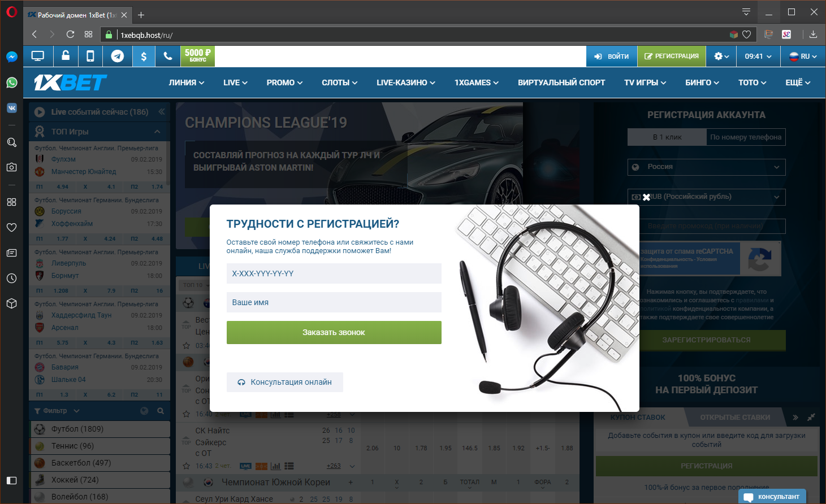Switch to ОТКРЫТЫЕ СТАВКИ tab
Image resolution: width=826 pixels, height=504 pixels.
click(x=735, y=418)
